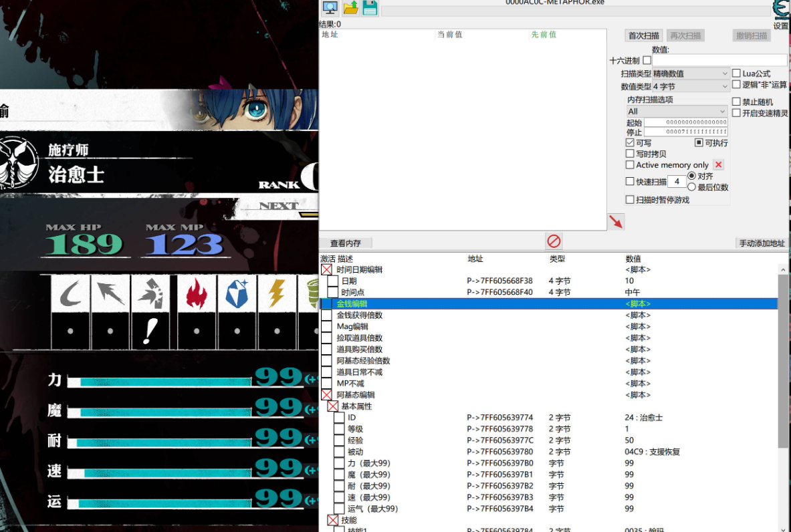Screen dimensions: 791x532
Task: Click the 撤销扫描 undo scan button
Action: [751, 35]
